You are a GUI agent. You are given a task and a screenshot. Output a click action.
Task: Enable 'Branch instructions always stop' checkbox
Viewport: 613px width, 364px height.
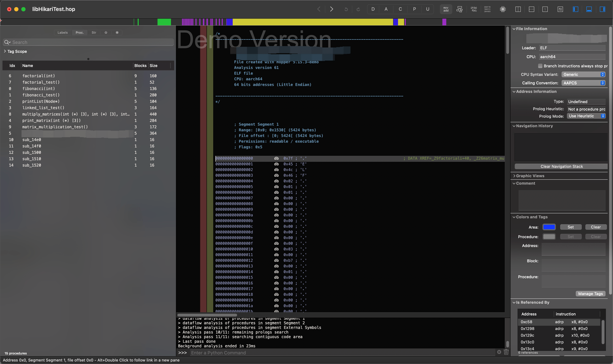(x=540, y=66)
